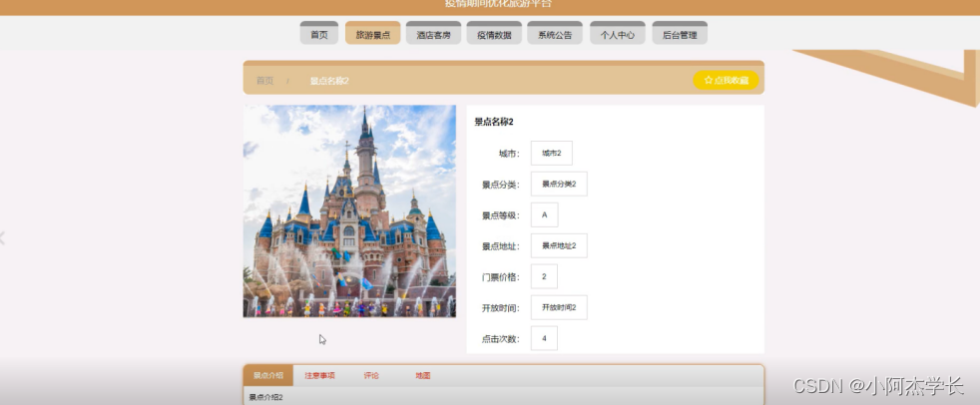Click the 点我收藏 favorite button
The height and width of the screenshot is (405, 980).
(x=726, y=80)
